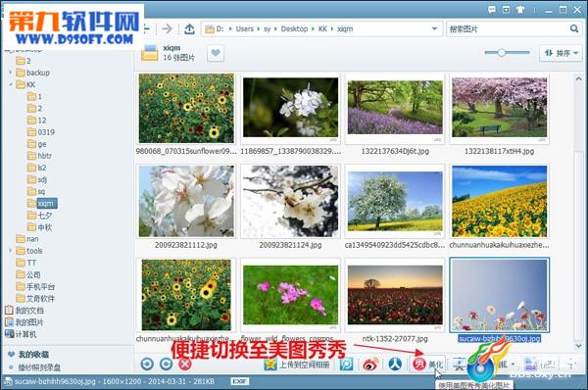The image size is (588, 390).
Task: Select the 手机平台 folder in tree
Action: pos(35,286)
